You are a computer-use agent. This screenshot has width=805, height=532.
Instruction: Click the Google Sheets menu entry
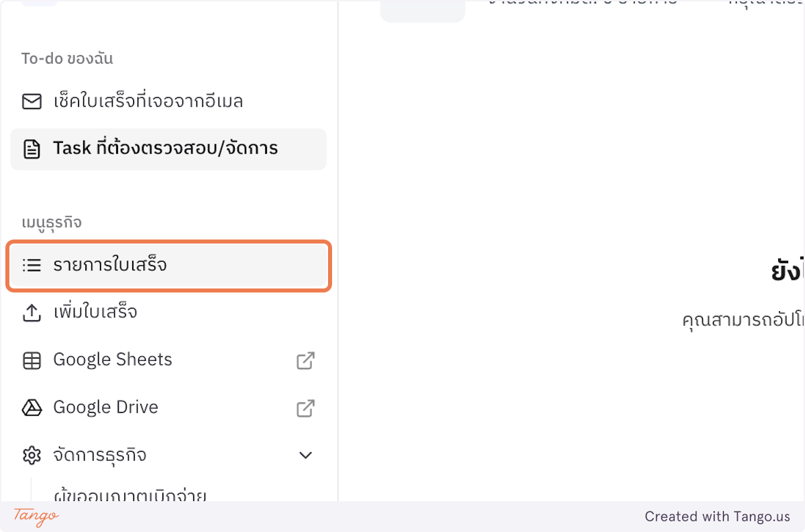[x=112, y=360]
